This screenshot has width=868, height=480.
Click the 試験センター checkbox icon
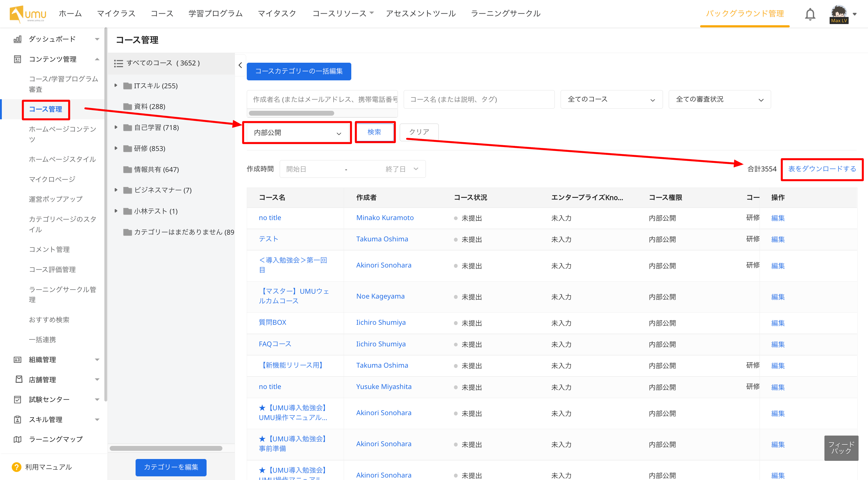pyautogui.click(x=18, y=400)
